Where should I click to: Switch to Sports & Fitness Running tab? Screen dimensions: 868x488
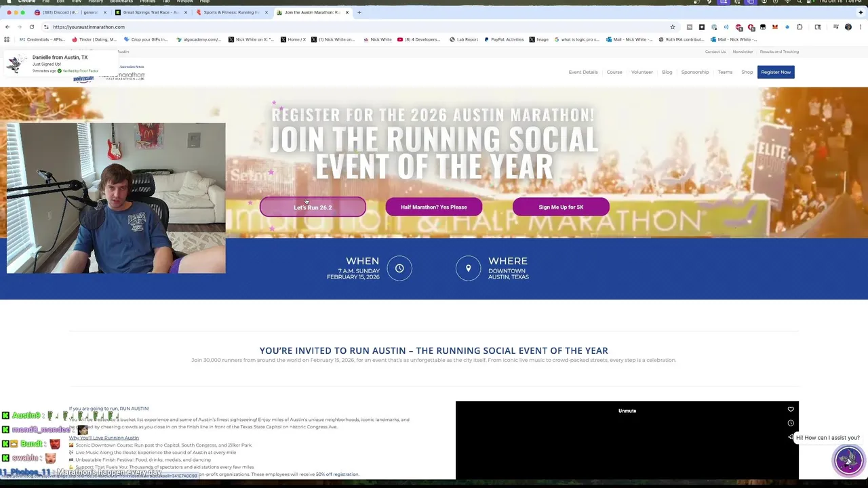(x=231, y=12)
